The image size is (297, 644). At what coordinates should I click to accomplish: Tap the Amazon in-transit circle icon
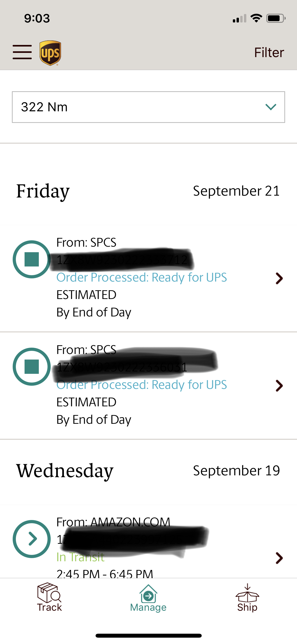[32, 539]
